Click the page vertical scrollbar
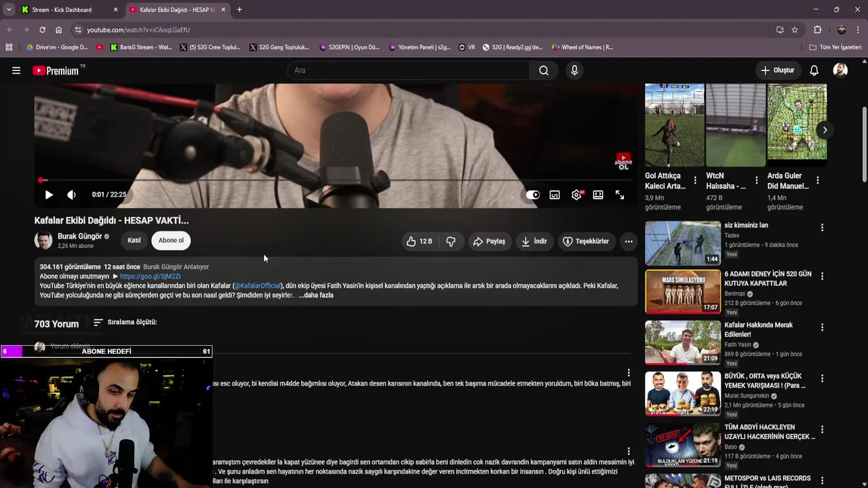 (x=864, y=144)
